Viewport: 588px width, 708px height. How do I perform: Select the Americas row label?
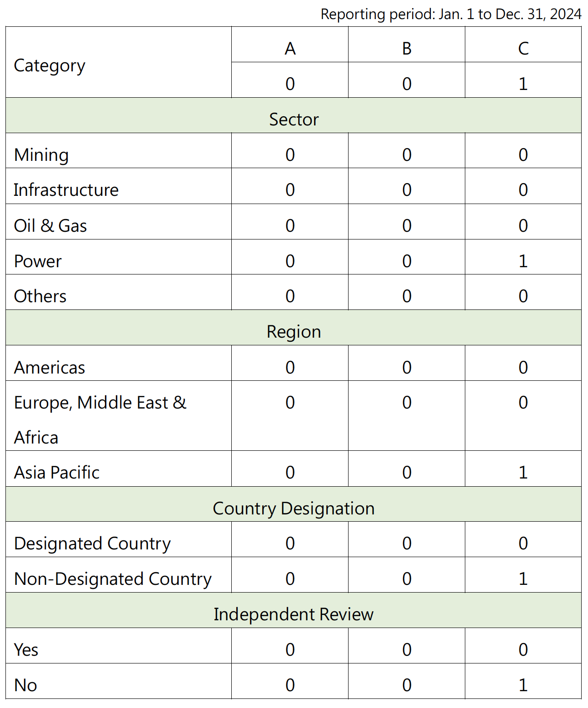(x=50, y=367)
